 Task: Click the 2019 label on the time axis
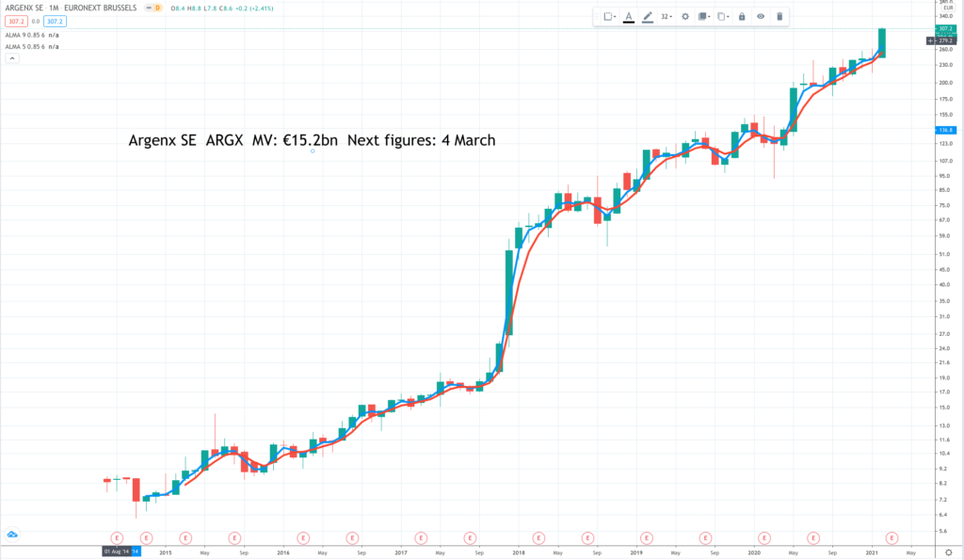pos(636,552)
